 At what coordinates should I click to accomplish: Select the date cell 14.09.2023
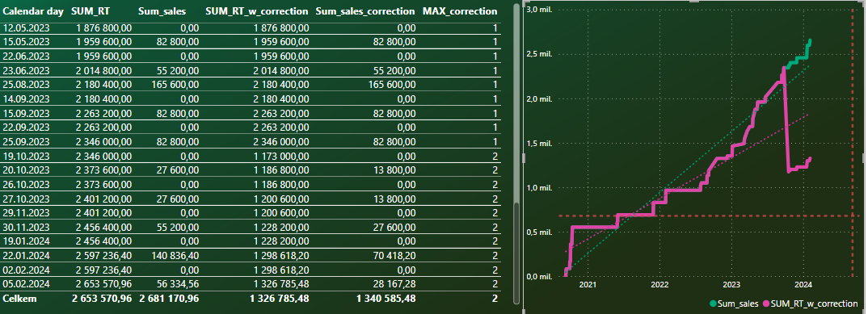coord(27,99)
